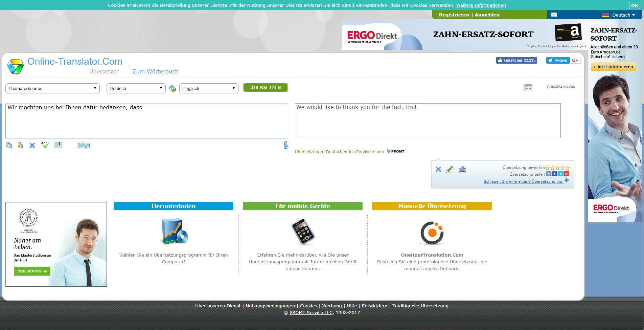Open the virtual keyboard
This screenshot has width=644, height=330.
pyautogui.click(x=84, y=145)
